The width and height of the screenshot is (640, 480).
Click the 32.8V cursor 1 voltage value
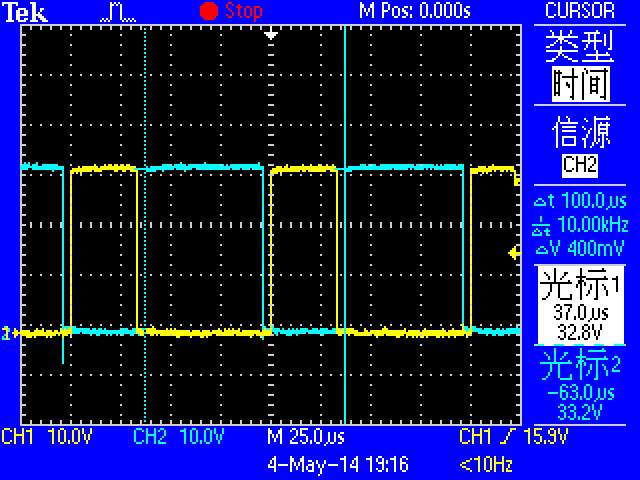tap(580, 333)
